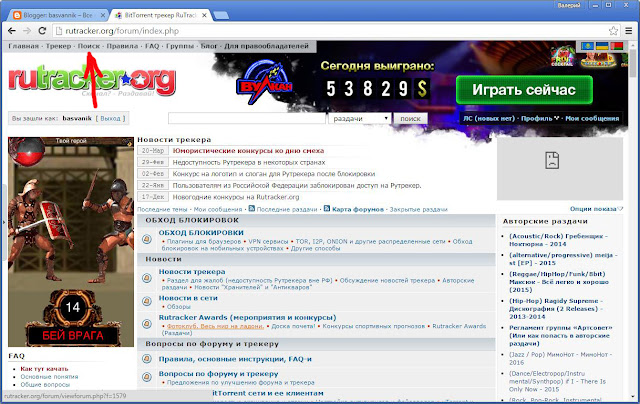Click icon before Последние раздачи link
Screen dimensions: 640x404
click(x=252, y=209)
